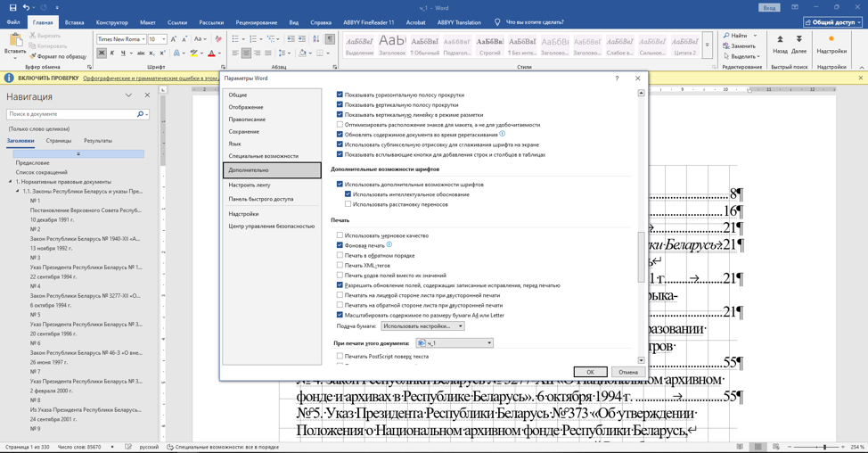Click the bulleted list icon
This screenshot has width=868, height=453.
click(235, 38)
